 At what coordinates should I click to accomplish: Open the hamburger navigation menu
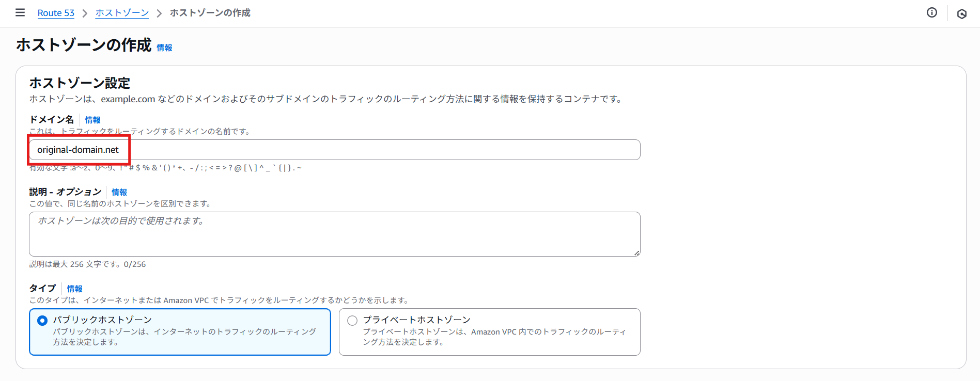[20, 12]
